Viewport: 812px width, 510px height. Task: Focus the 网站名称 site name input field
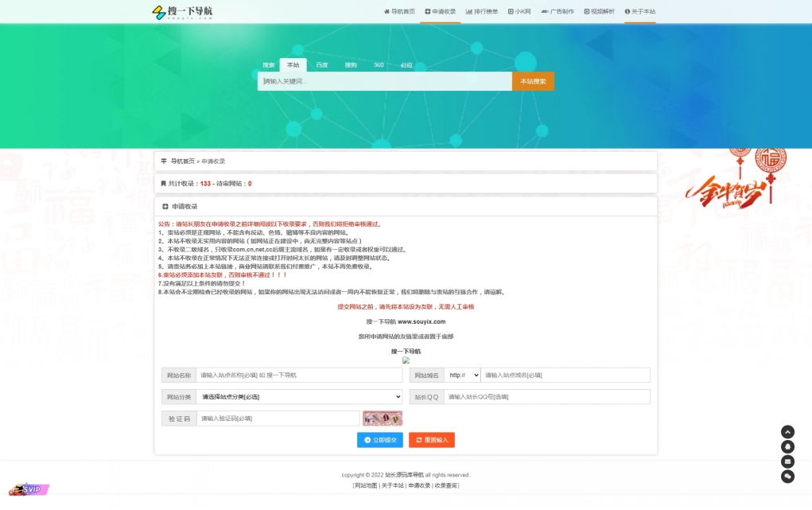(266, 375)
